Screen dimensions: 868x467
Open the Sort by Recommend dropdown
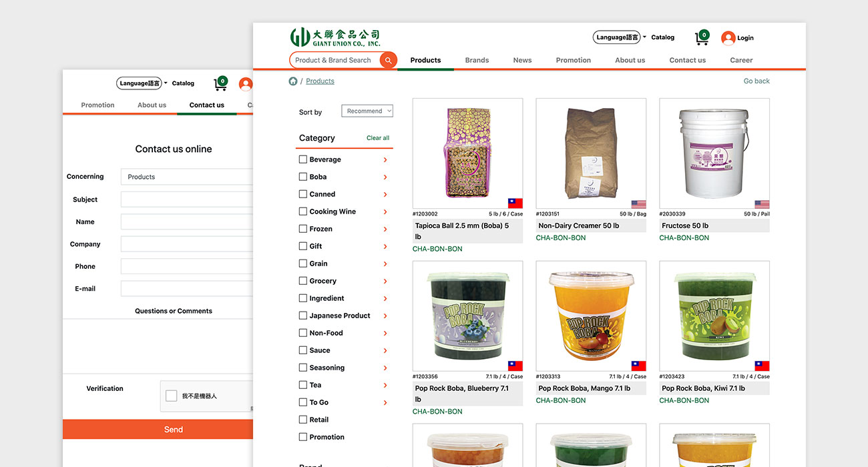coord(367,111)
